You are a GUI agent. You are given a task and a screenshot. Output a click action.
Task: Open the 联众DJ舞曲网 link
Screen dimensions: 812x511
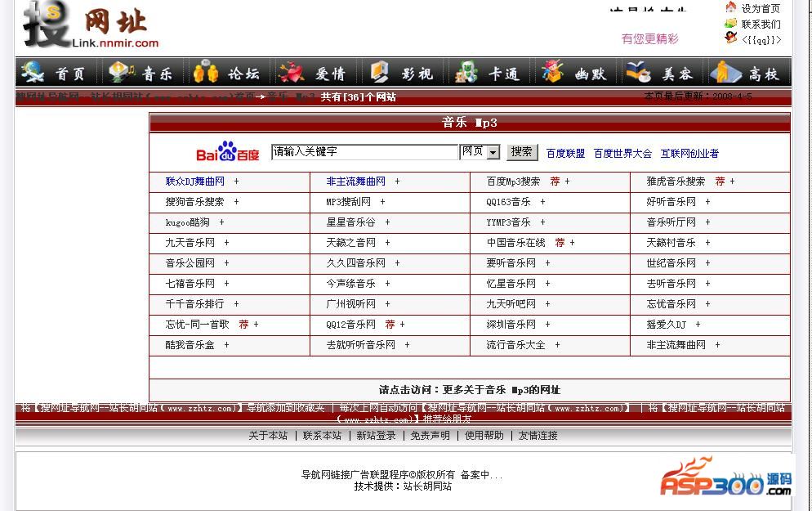pos(194,182)
